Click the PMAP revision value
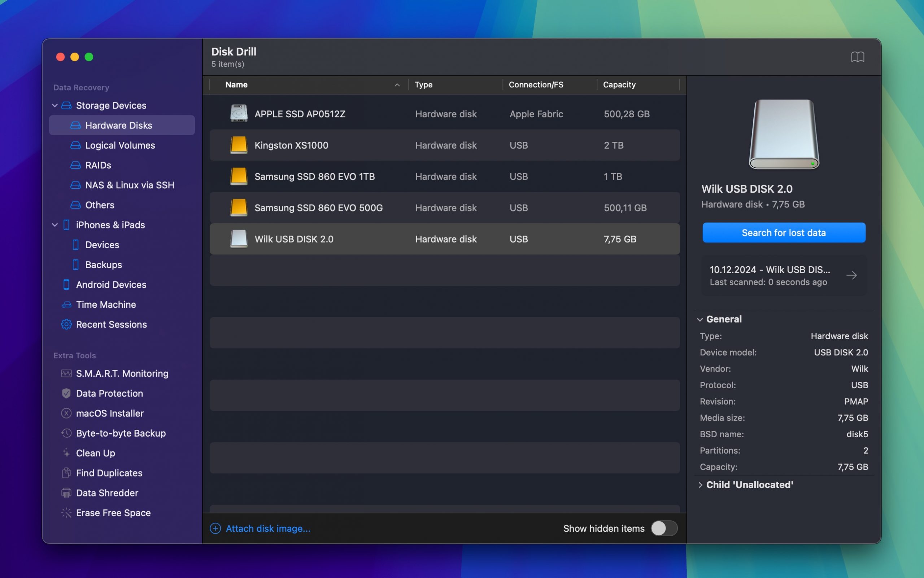 pyautogui.click(x=855, y=401)
